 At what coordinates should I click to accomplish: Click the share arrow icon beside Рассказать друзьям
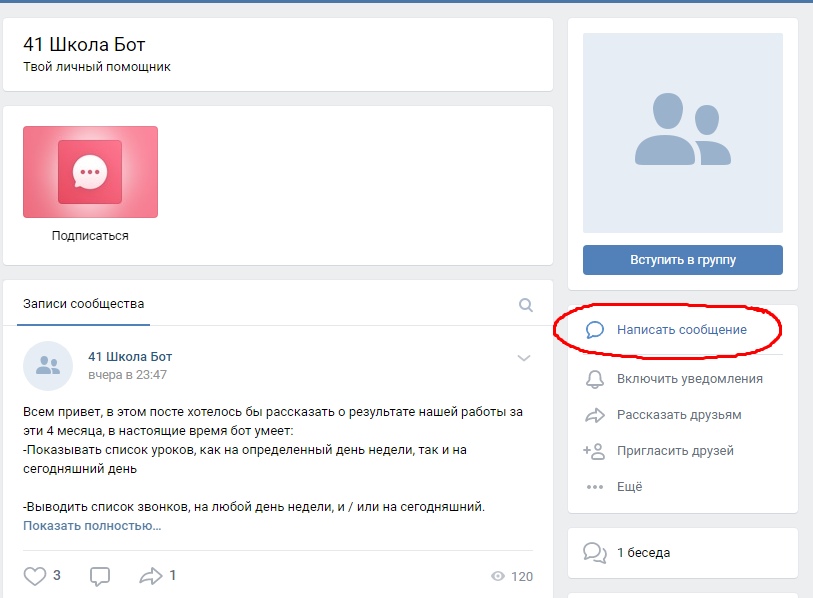(x=595, y=415)
